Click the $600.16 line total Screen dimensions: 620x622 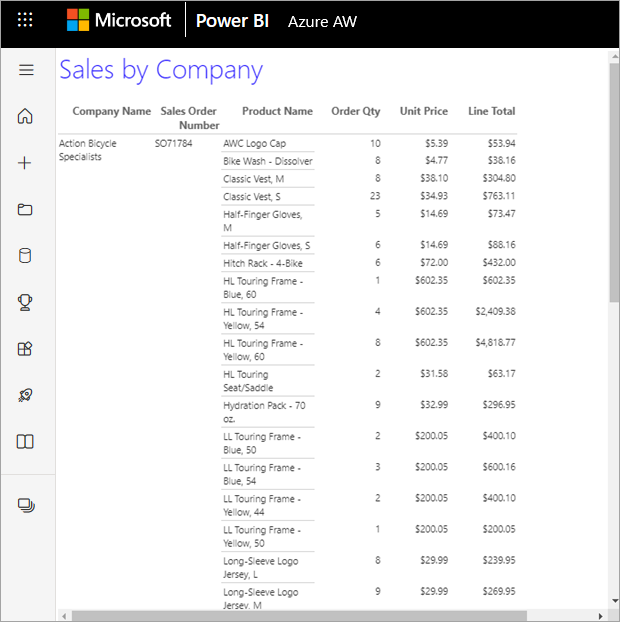click(x=499, y=467)
